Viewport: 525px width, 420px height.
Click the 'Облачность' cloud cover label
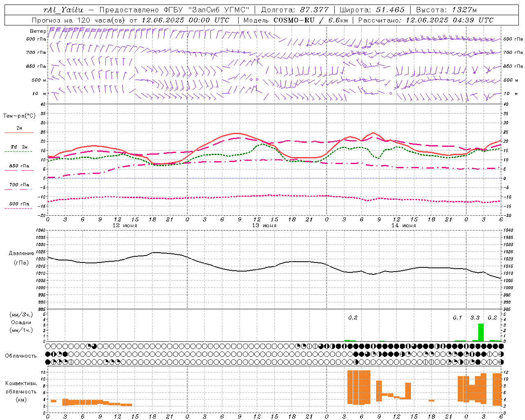pyautogui.click(x=21, y=356)
